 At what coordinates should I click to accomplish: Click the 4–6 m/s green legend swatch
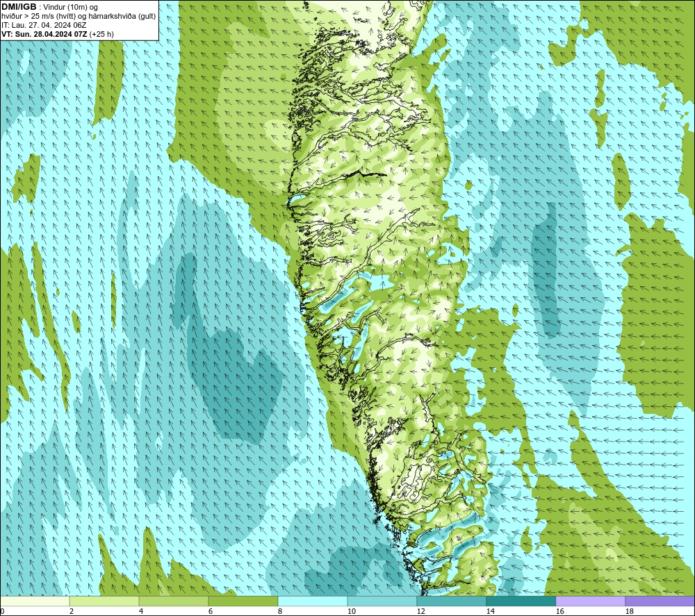click(x=174, y=601)
